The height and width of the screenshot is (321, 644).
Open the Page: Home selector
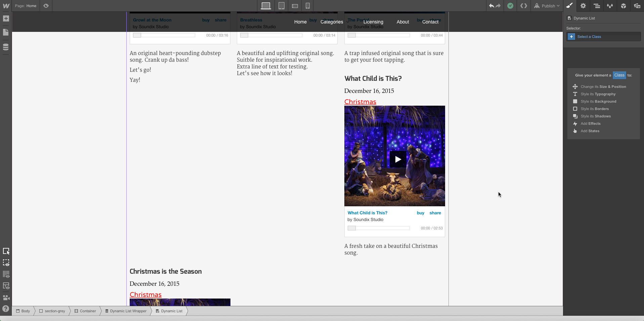point(26,6)
